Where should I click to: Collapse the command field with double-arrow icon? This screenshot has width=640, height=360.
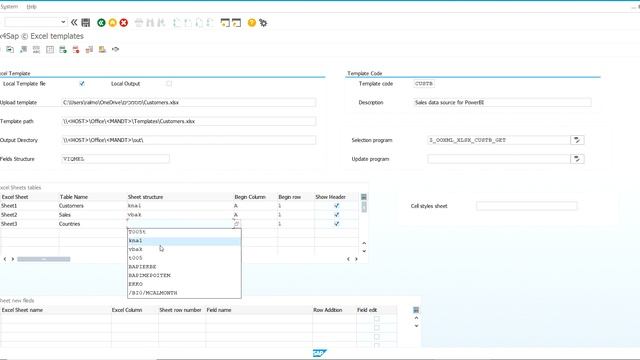[74, 22]
